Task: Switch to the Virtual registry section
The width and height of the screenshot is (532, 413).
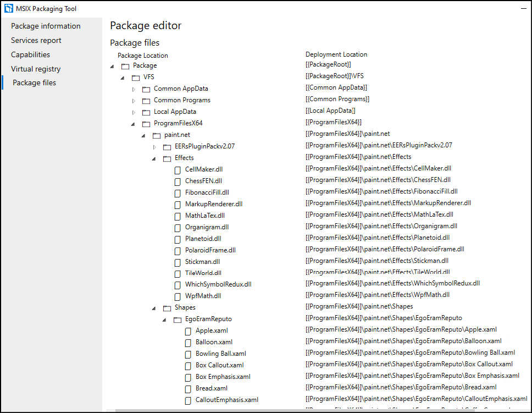Action: coord(36,69)
